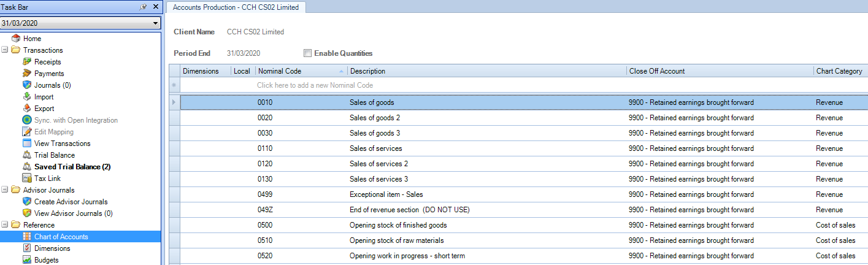Select Chart of Accounts item
Viewport: 868px width, 265px height.
(x=61, y=237)
